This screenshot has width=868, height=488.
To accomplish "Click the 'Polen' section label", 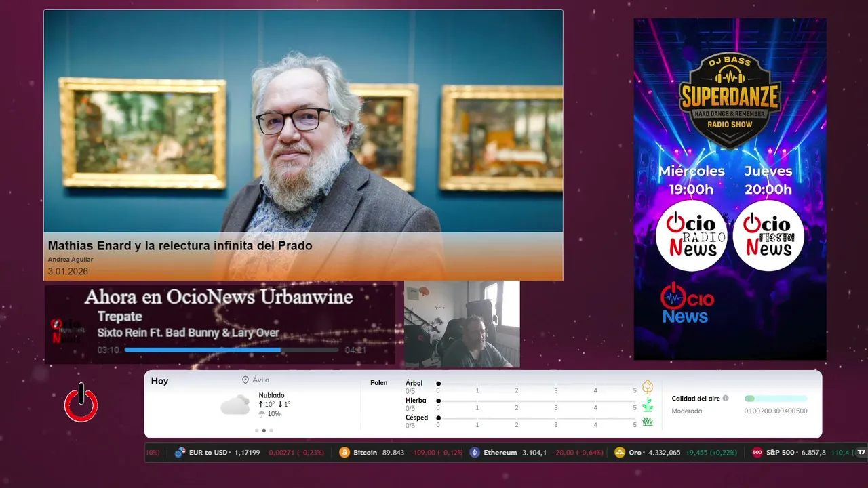I will point(378,383).
